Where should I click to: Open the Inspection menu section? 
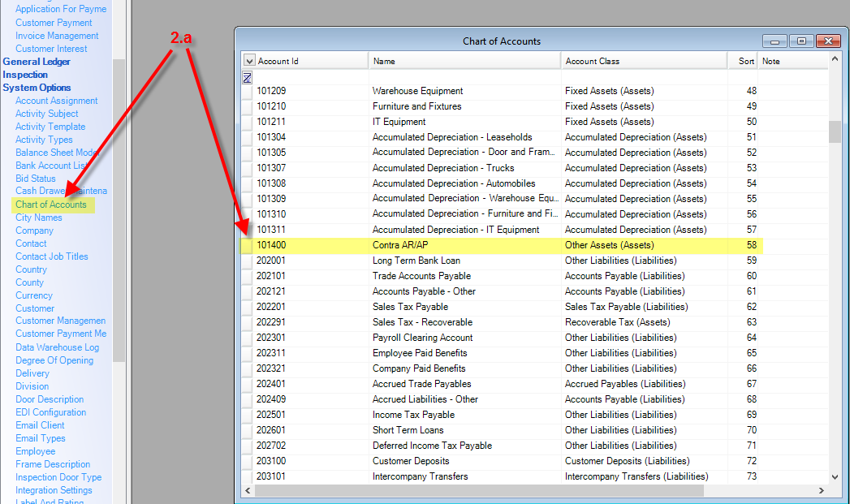tap(25, 75)
